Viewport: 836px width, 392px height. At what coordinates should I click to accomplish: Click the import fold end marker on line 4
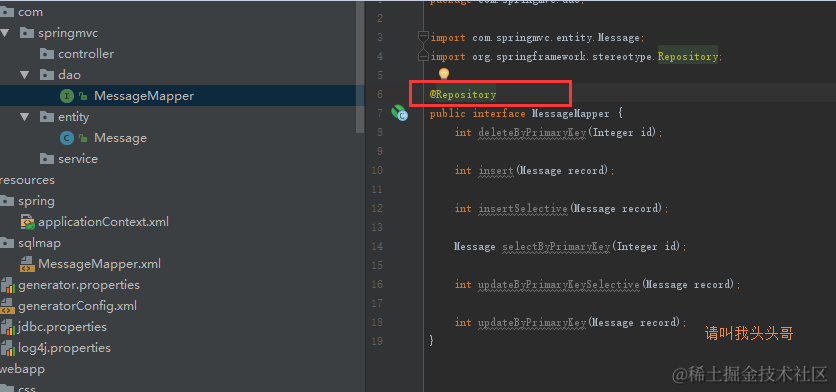click(x=423, y=56)
